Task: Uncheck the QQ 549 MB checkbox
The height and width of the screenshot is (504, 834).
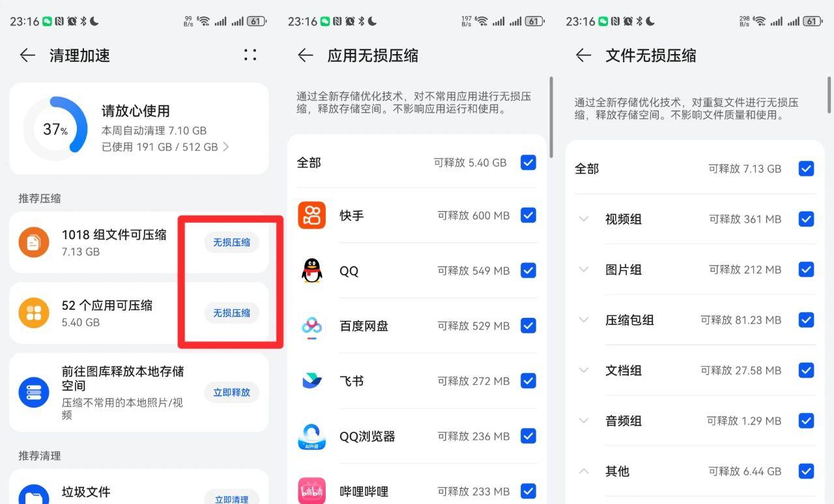Action: tap(528, 270)
